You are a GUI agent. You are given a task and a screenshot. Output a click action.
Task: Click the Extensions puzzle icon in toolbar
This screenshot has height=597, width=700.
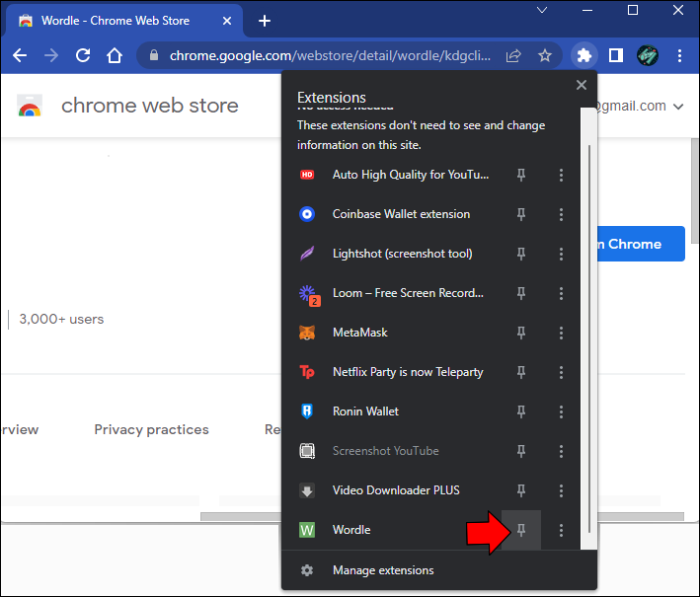(x=583, y=55)
